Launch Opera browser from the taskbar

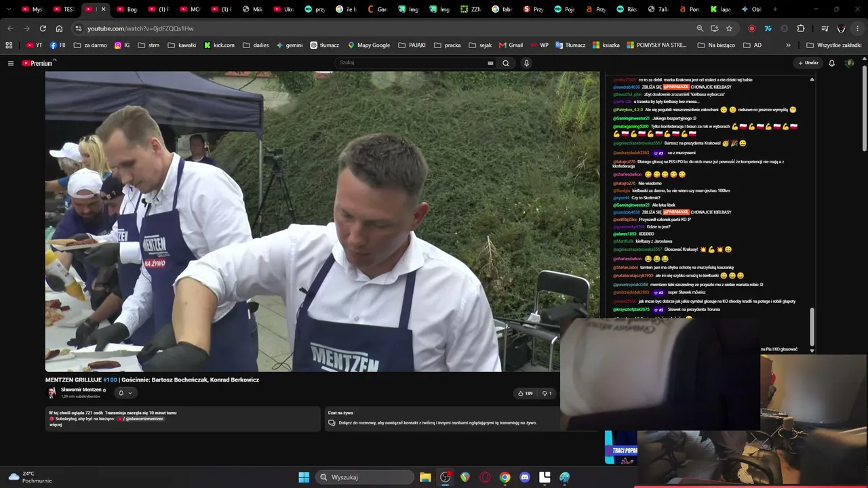(x=485, y=477)
